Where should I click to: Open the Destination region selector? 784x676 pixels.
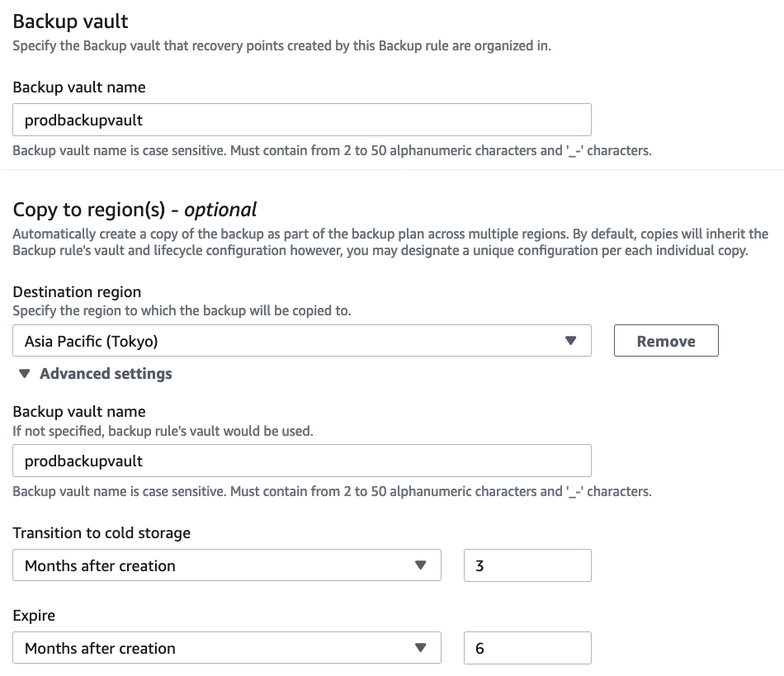pyautogui.click(x=301, y=340)
